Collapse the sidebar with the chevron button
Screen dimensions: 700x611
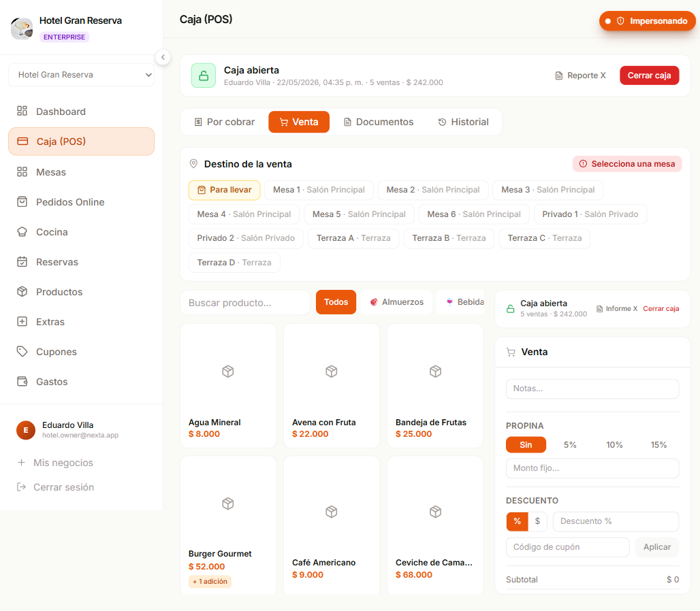[163, 57]
